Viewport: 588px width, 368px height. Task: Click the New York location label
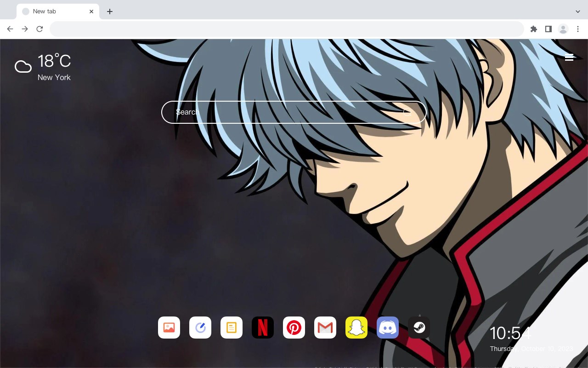pyautogui.click(x=54, y=77)
